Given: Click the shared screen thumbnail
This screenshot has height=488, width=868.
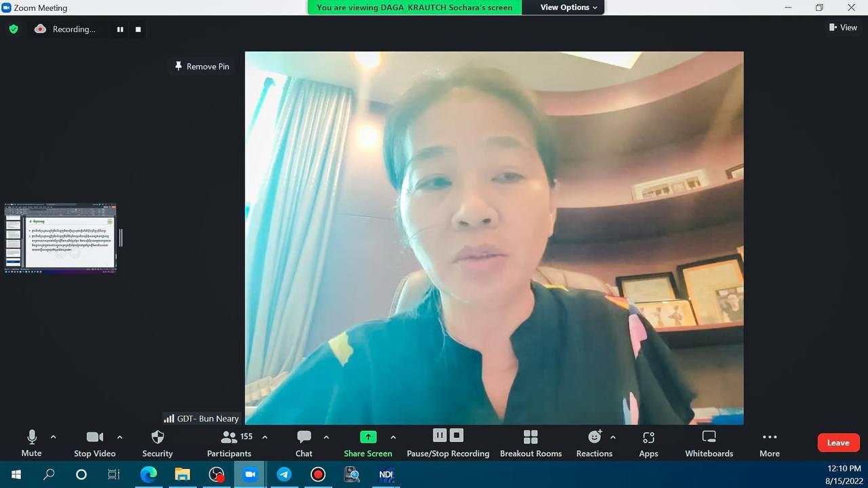Looking at the screenshot, I should point(60,238).
